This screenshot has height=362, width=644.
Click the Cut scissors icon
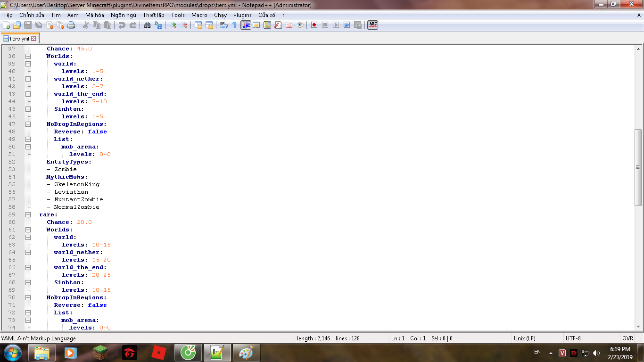tap(86, 25)
